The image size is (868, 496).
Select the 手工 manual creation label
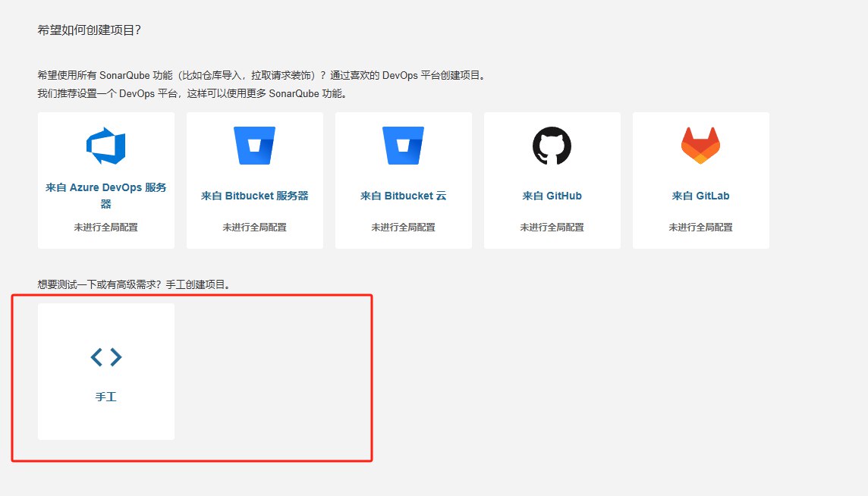pos(106,397)
